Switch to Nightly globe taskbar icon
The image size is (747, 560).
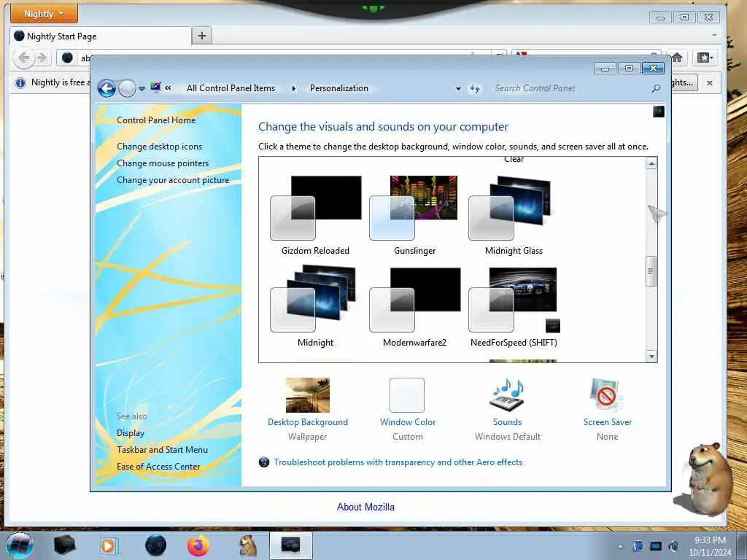[x=156, y=545]
